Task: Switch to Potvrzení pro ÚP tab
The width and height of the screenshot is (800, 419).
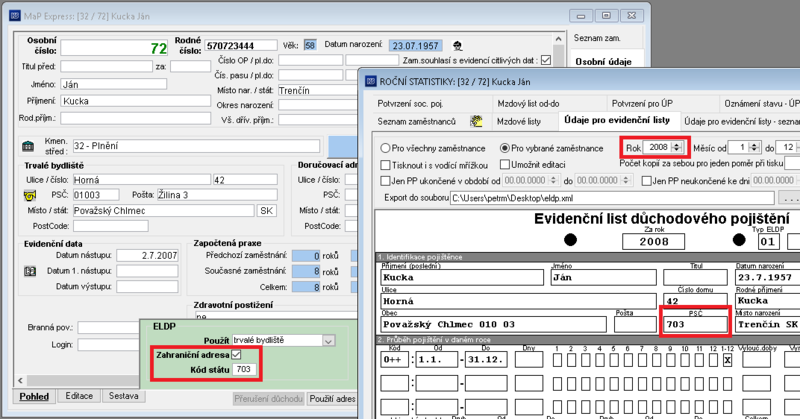Action: (x=642, y=104)
